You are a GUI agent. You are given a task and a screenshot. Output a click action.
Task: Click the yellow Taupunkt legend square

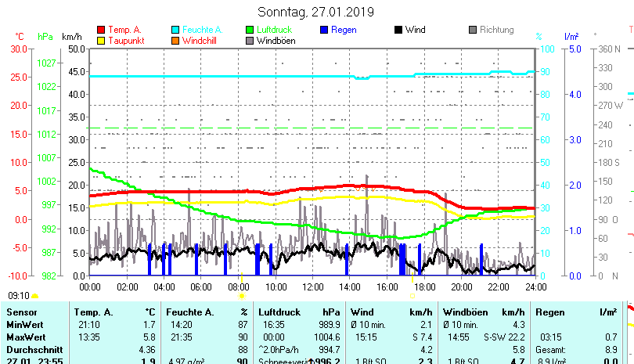[101, 40]
